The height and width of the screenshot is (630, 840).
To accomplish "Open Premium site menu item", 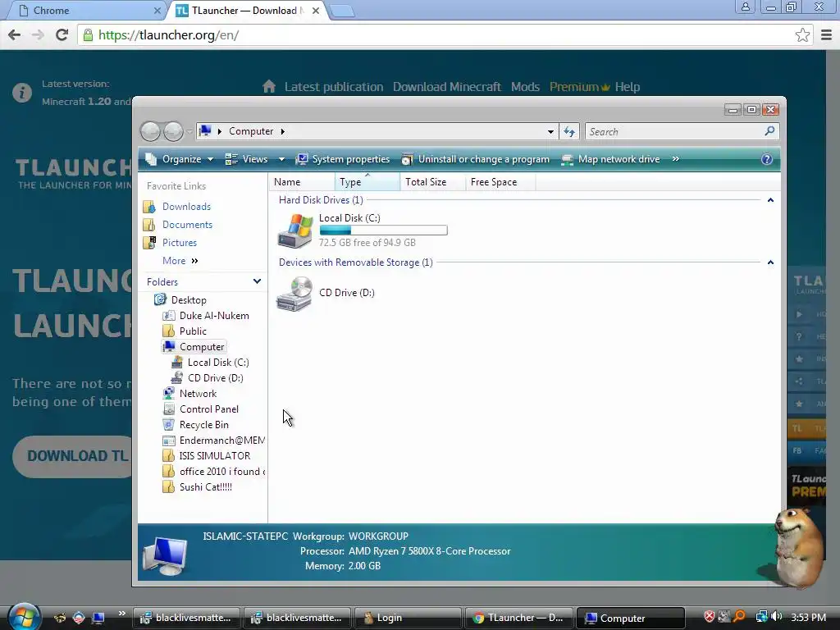I will pyautogui.click(x=580, y=87).
